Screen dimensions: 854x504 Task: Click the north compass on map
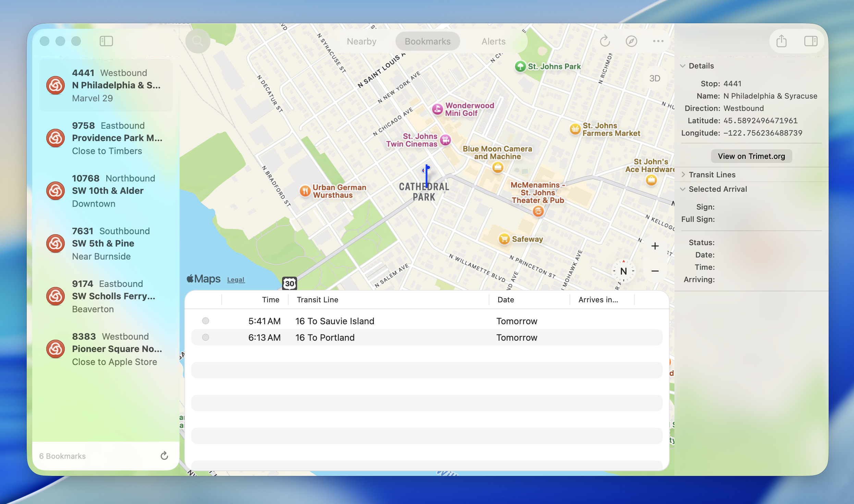(623, 271)
